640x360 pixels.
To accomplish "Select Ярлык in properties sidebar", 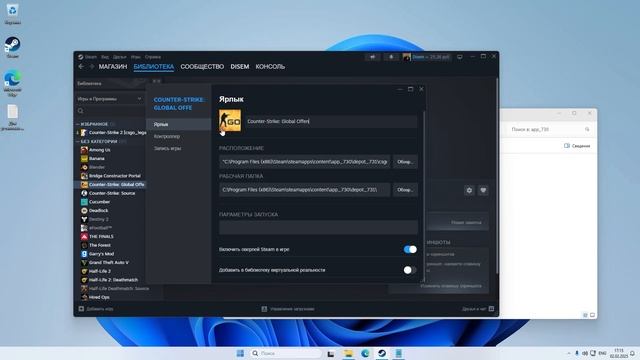I will click(178, 124).
